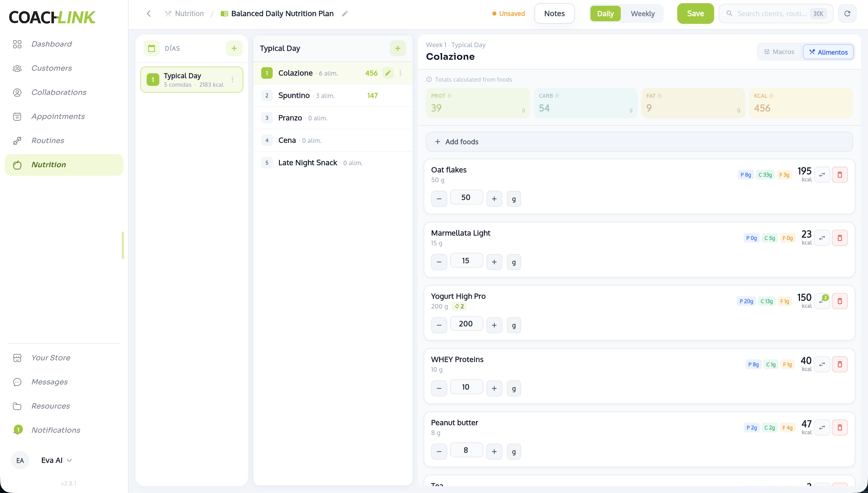The width and height of the screenshot is (868, 493).
Task: Go to Nutrition breadcrumb
Action: point(184,14)
